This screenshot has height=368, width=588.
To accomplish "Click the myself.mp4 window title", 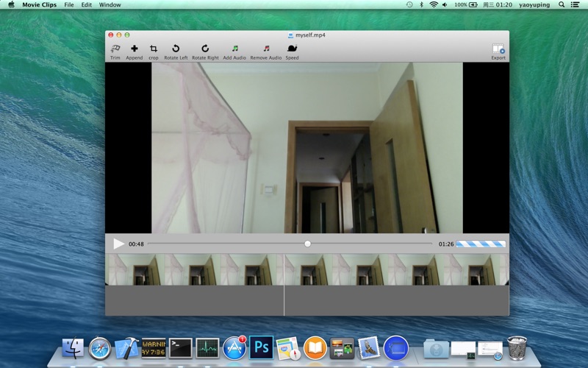I will (310, 35).
